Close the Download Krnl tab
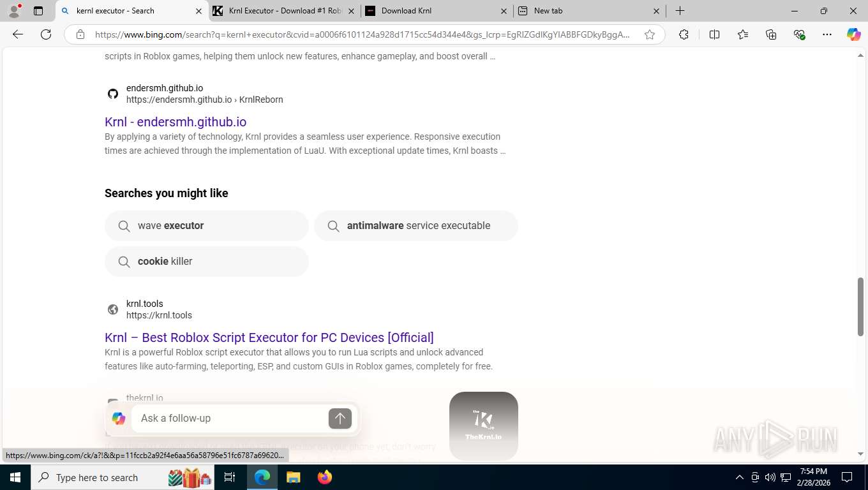 [x=504, y=11]
